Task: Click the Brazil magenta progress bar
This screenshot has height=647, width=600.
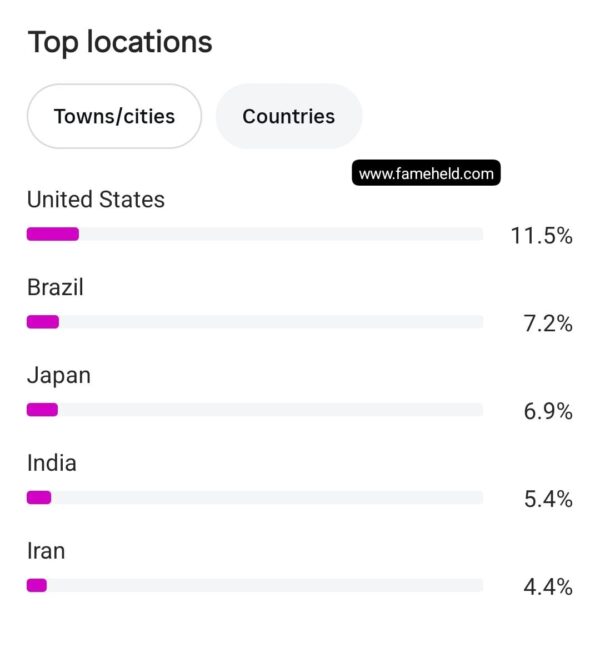Action: coord(43,322)
